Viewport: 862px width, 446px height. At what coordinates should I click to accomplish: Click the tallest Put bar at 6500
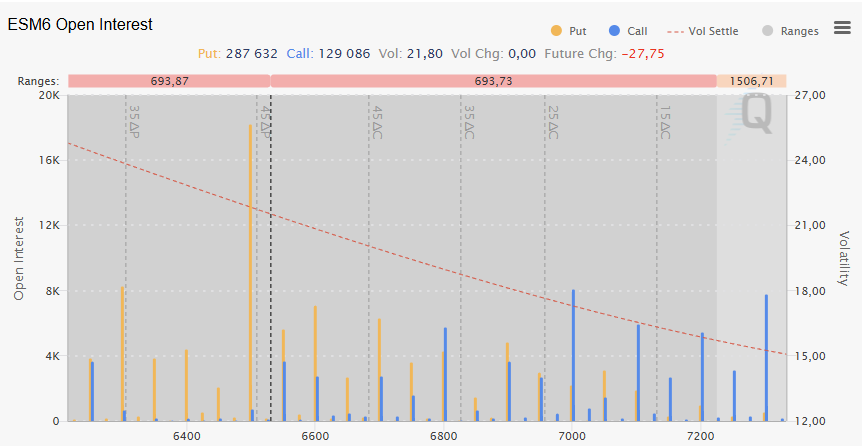[x=250, y=272]
